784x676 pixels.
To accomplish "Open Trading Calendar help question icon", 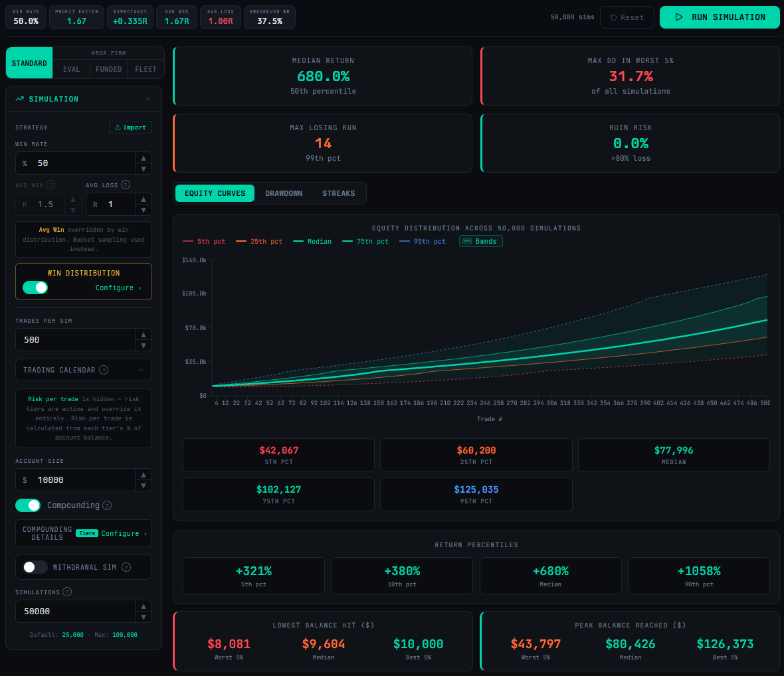I will [x=104, y=371].
